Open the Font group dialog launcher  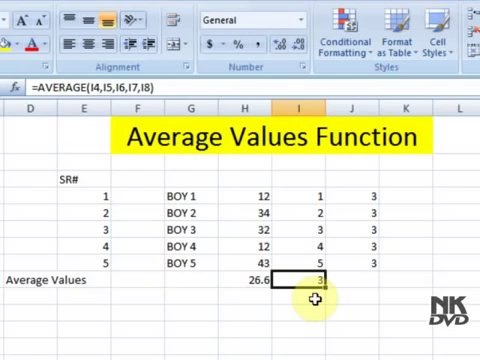[x=46, y=67]
